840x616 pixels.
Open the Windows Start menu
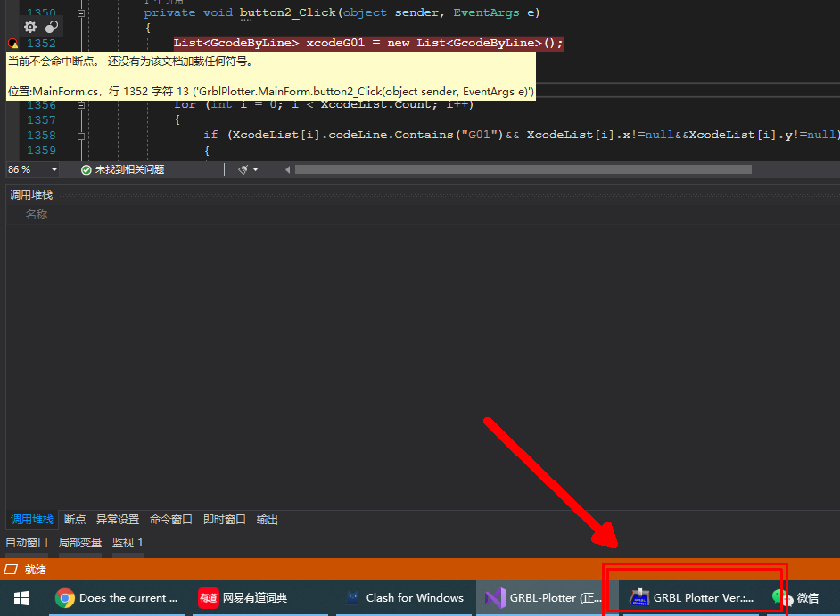tap(21, 597)
